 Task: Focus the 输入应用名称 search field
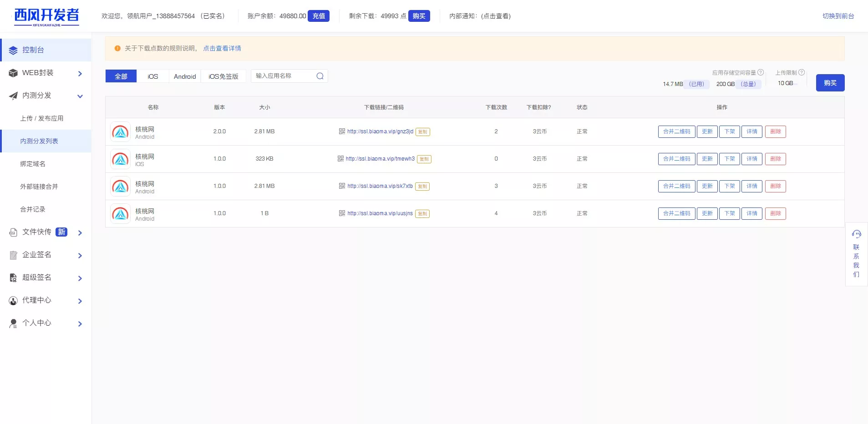[x=283, y=76]
